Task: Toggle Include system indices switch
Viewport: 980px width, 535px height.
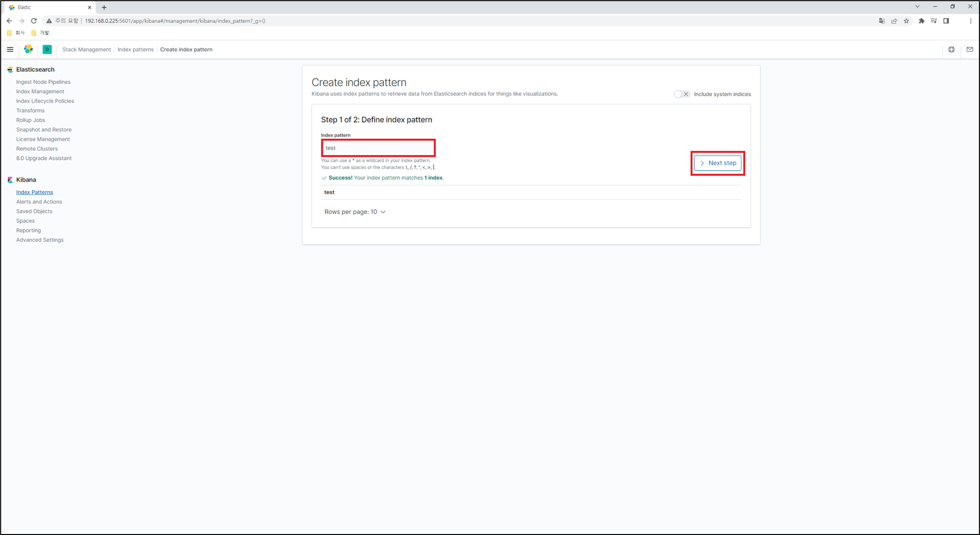Action: tap(682, 94)
